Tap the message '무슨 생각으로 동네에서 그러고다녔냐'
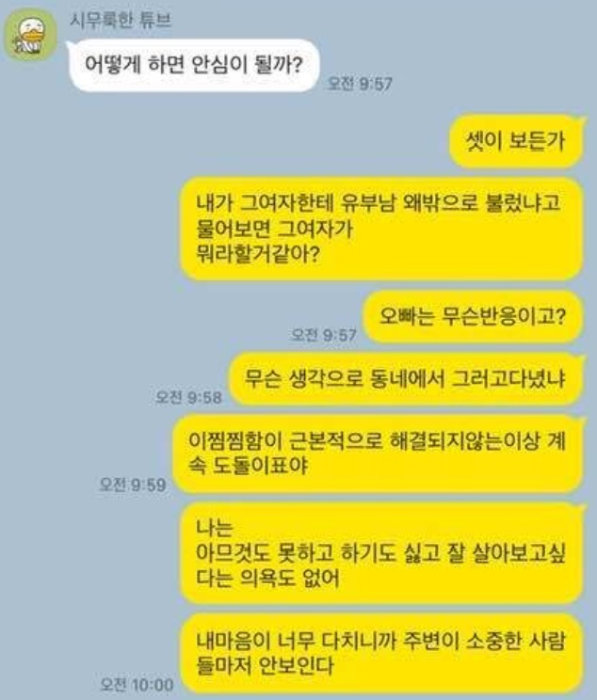Viewport: 597px width, 700px height. point(406,379)
